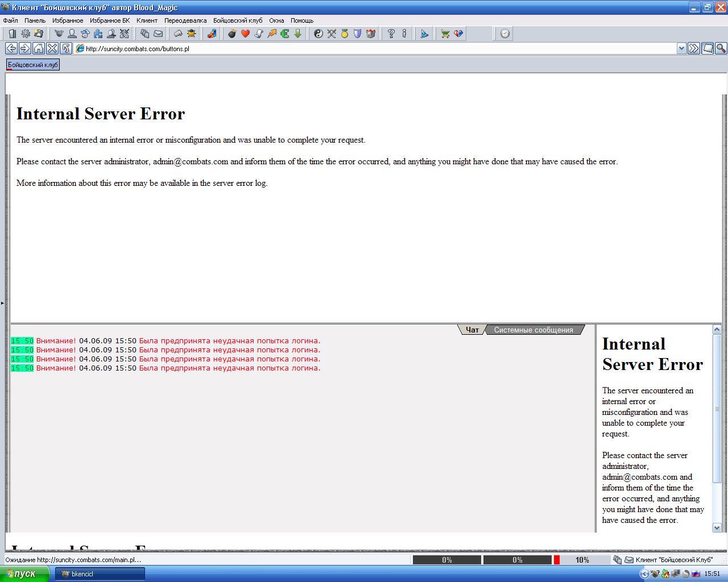Screen dimensions: 728x582
Task: Click the clock icon in toolbar
Action: [505, 34]
